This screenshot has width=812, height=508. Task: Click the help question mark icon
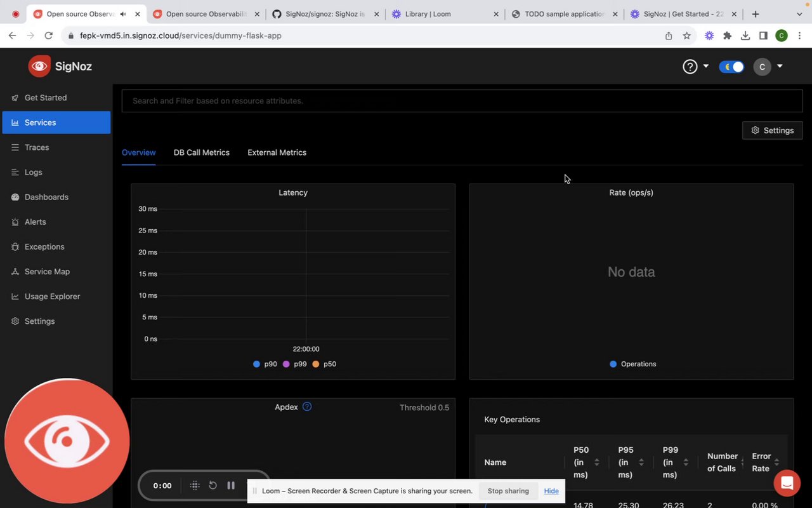pos(690,66)
